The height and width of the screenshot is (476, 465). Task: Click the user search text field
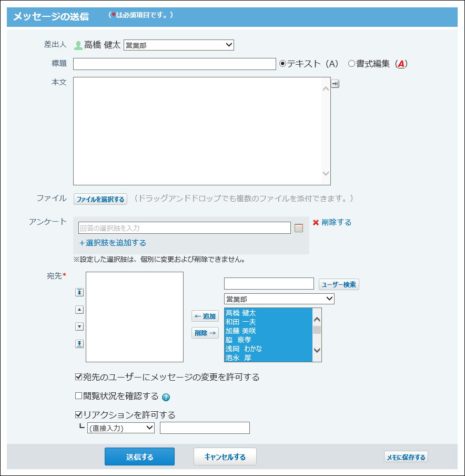pos(269,283)
